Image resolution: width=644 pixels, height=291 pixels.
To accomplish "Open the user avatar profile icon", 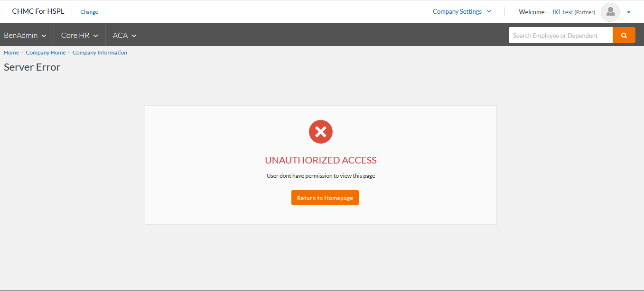I will point(610,12).
